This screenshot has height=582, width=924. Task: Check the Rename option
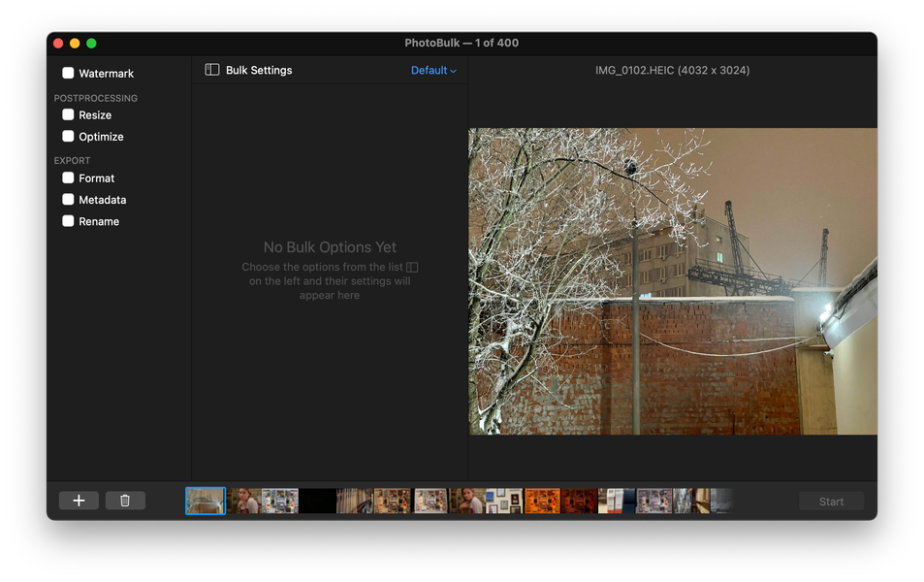[69, 220]
